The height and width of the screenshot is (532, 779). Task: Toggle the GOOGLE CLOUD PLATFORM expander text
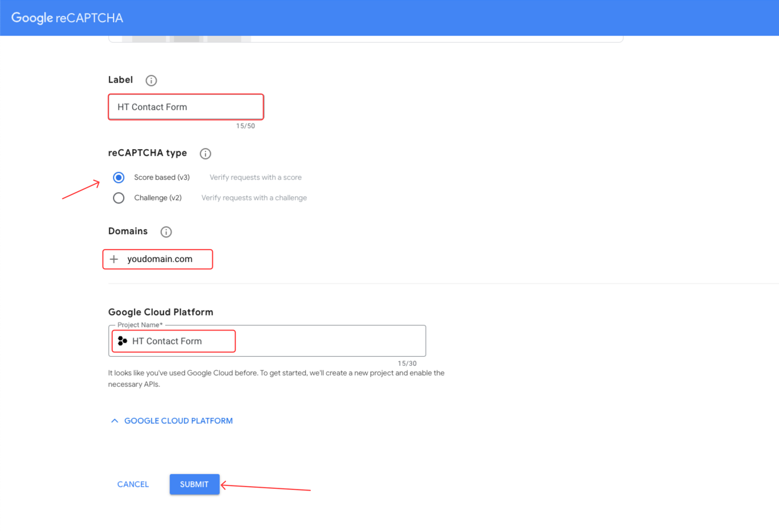178,421
